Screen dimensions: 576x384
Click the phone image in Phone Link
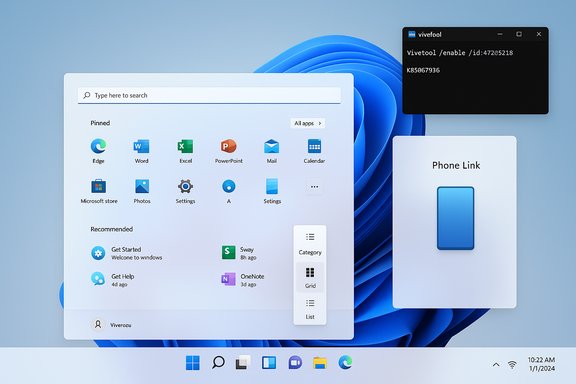[456, 218]
